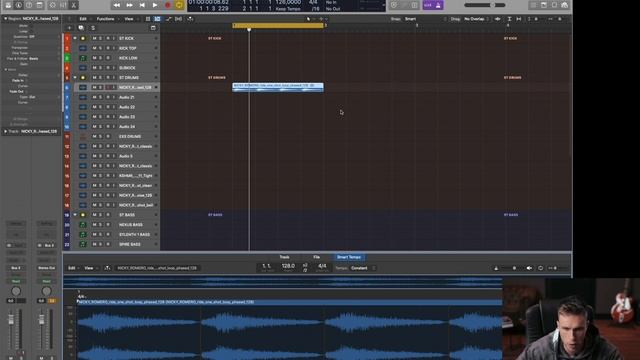Open the Browsers button at top right
This screenshot has width=640, height=360.
point(564,5)
